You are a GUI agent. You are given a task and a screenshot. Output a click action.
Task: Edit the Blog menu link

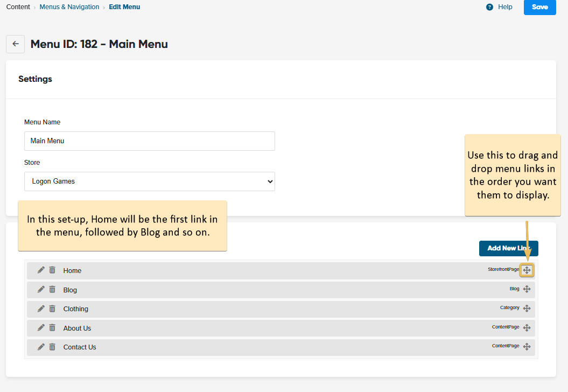(x=41, y=289)
